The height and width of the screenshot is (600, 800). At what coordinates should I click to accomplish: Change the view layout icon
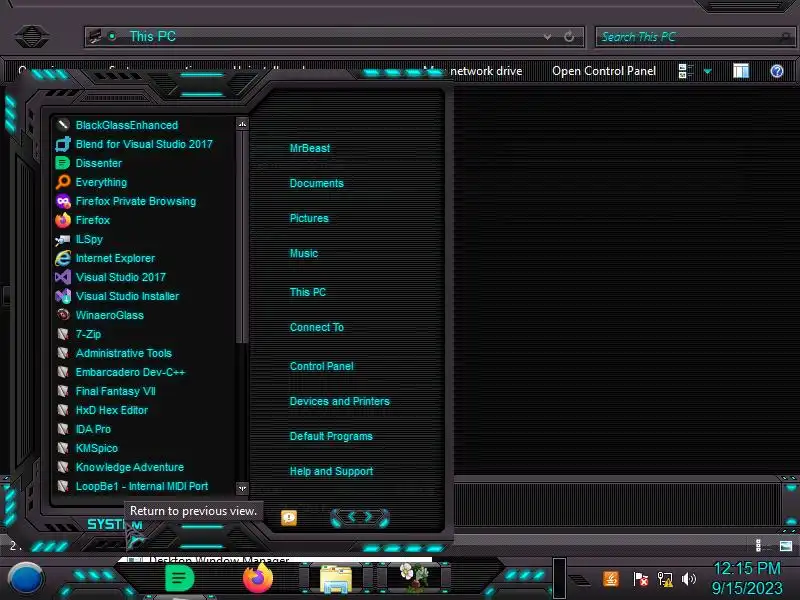pos(686,71)
